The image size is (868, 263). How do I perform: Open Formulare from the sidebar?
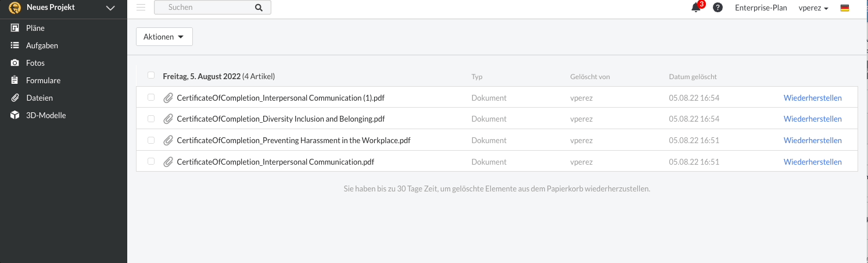[x=43, y=80]
